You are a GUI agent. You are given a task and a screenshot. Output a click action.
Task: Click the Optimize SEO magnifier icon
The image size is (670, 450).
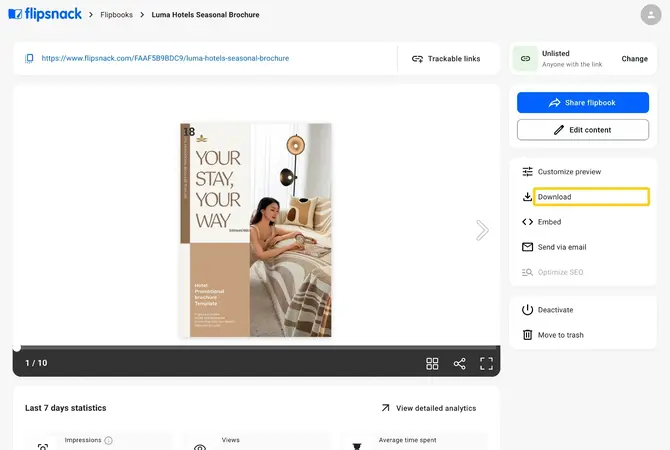click(x=527, y=272)
